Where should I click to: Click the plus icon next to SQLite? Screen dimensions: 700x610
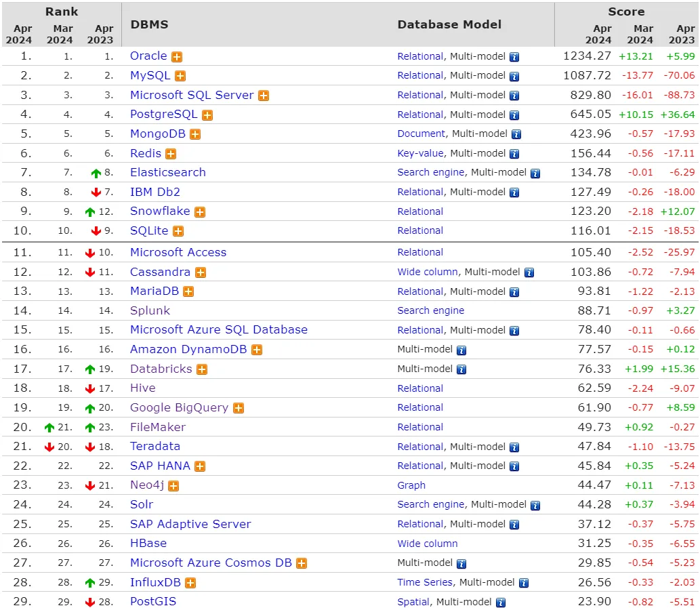click(178, 231)
